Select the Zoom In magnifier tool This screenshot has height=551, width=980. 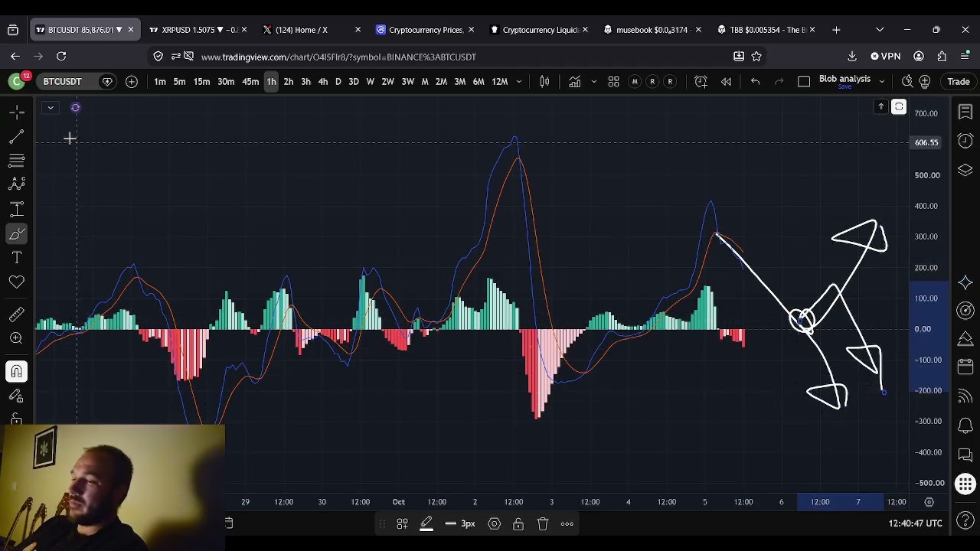[x=16, y=338]
